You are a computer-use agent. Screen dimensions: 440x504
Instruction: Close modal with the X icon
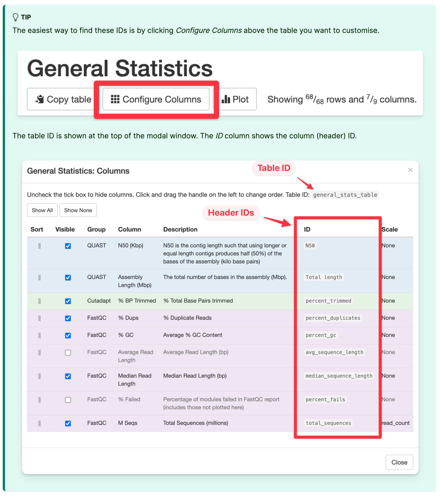click(x=410, y=170)
